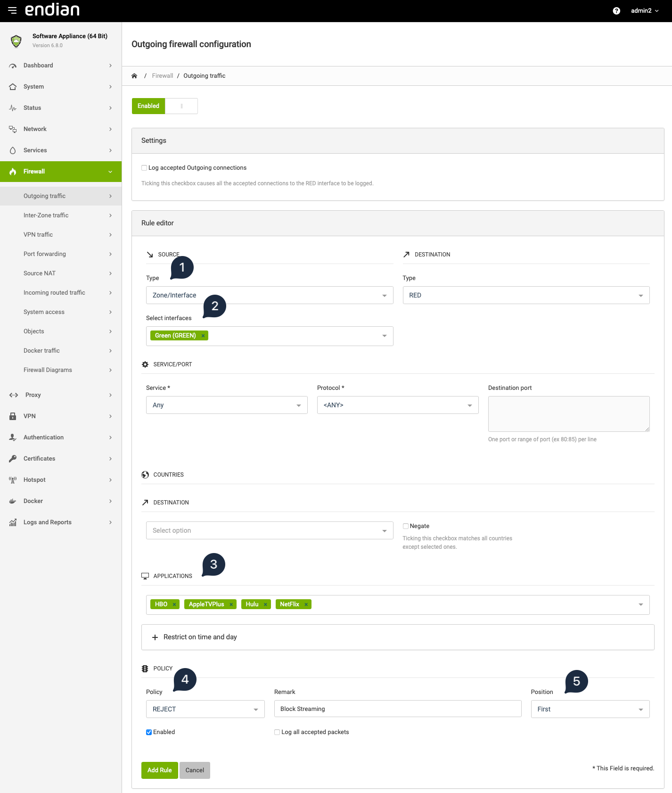Open the Select interfaces dropdown
Viewport: 672px width, 793px height.
tap(270, 336)
